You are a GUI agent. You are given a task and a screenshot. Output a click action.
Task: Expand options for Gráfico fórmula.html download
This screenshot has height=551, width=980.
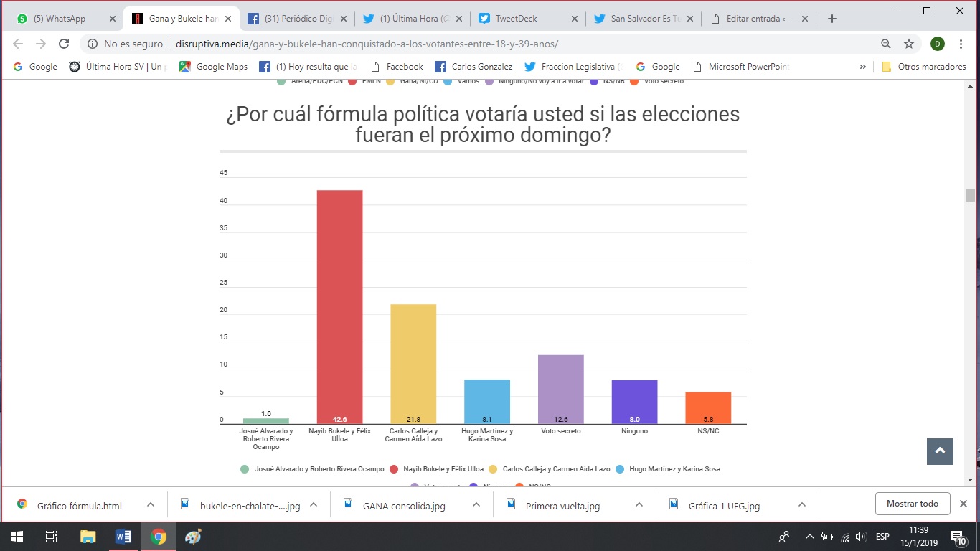point(151,505)
